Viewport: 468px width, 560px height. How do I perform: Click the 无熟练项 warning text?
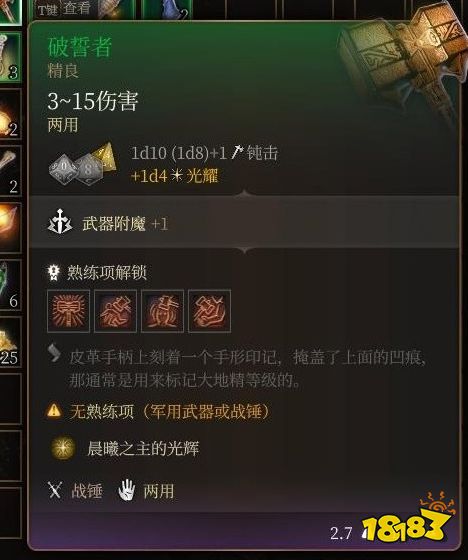tap(170, 411)
